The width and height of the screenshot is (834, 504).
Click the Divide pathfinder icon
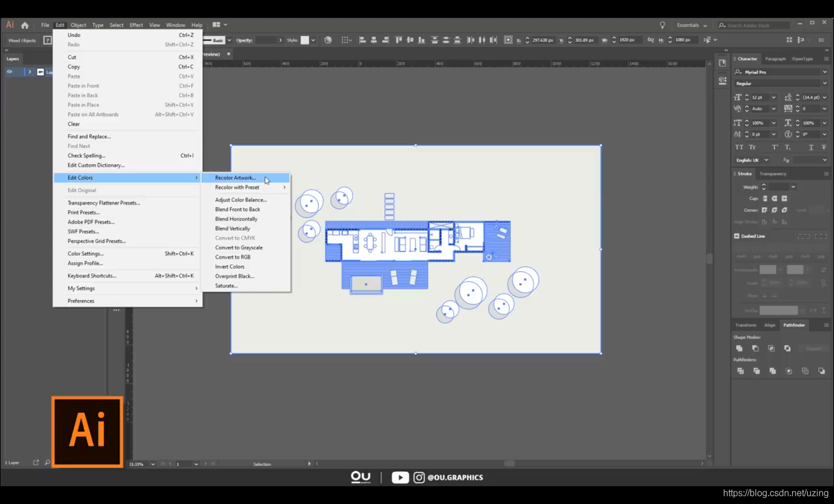pyautogui.click(x=740, y=371)
